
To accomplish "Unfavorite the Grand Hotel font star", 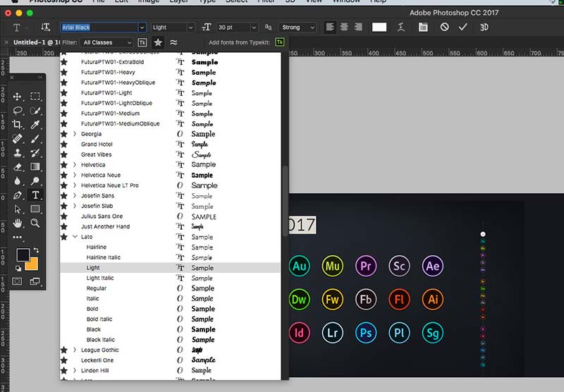I will pyautogui.click(x=64, y=145).
